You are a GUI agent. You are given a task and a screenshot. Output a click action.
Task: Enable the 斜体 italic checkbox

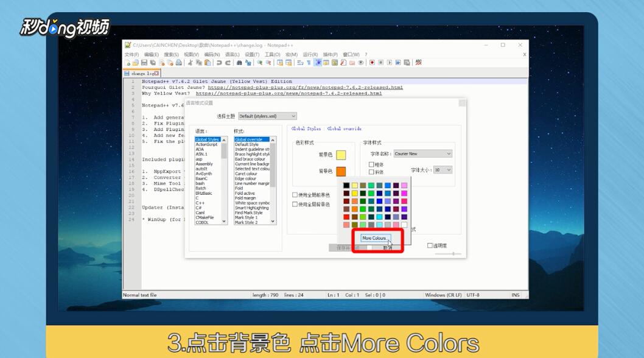(371, 172)
